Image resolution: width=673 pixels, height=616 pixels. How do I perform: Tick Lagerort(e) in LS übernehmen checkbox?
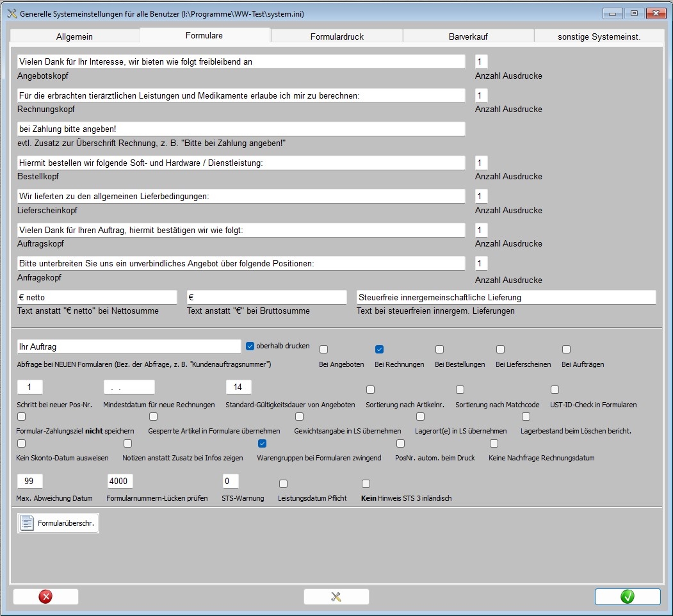(421, 416)
